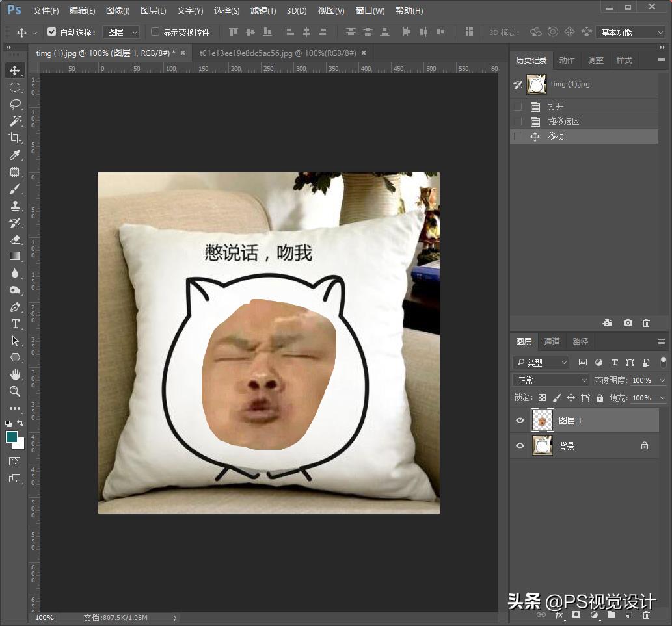
Task: Choose the Eyedropper tool
Action: click(15, 155)
